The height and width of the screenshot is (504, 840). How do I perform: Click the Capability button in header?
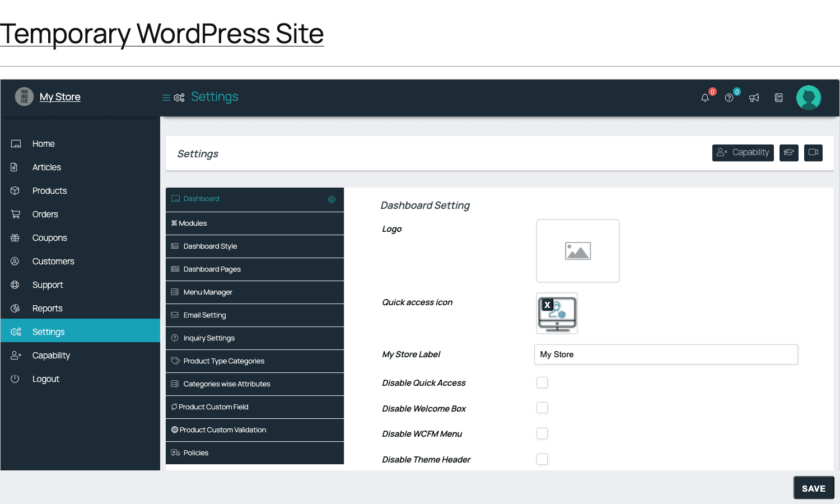pyautogui.click(x=743, y=153)
